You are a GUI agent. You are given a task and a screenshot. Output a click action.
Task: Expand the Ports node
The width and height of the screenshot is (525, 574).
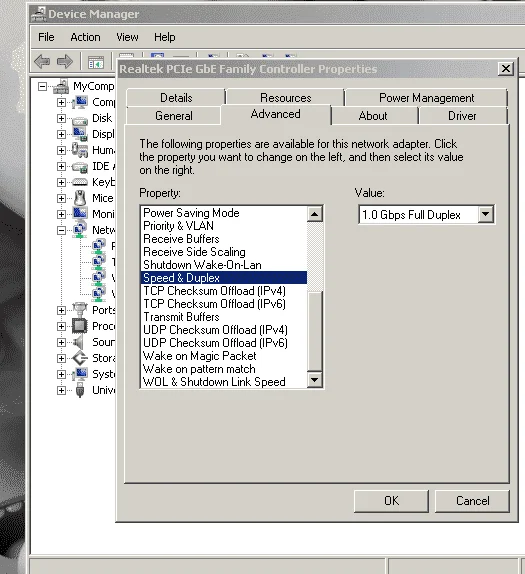click(62, 310)
